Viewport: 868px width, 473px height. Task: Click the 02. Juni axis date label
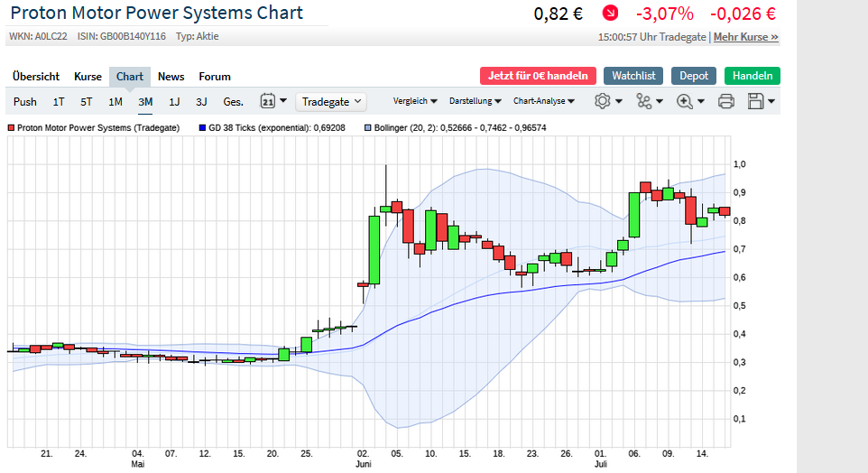tap(363, 459)
